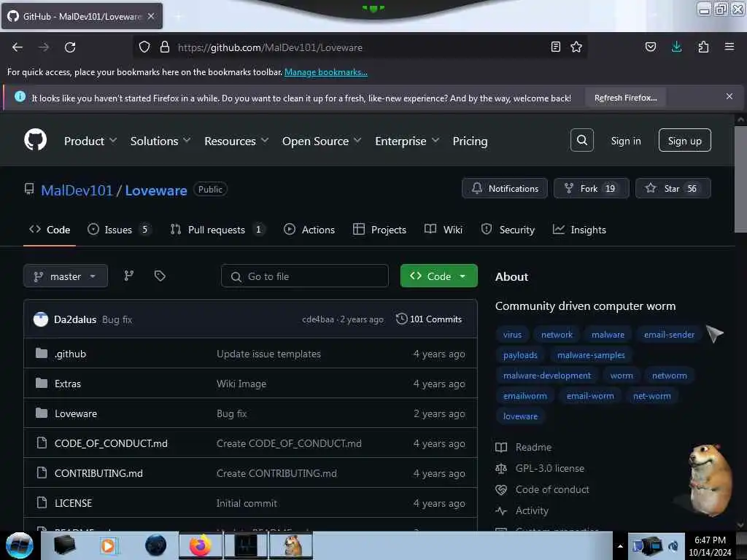Click Da2dalus avatar in commit row
747x560 pixels.
41,319
